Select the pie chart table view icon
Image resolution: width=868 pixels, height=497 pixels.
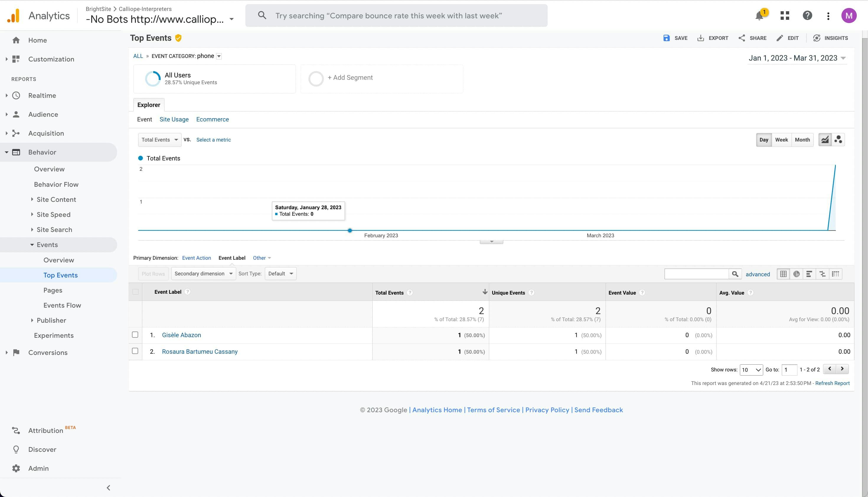tap(796, 274)
